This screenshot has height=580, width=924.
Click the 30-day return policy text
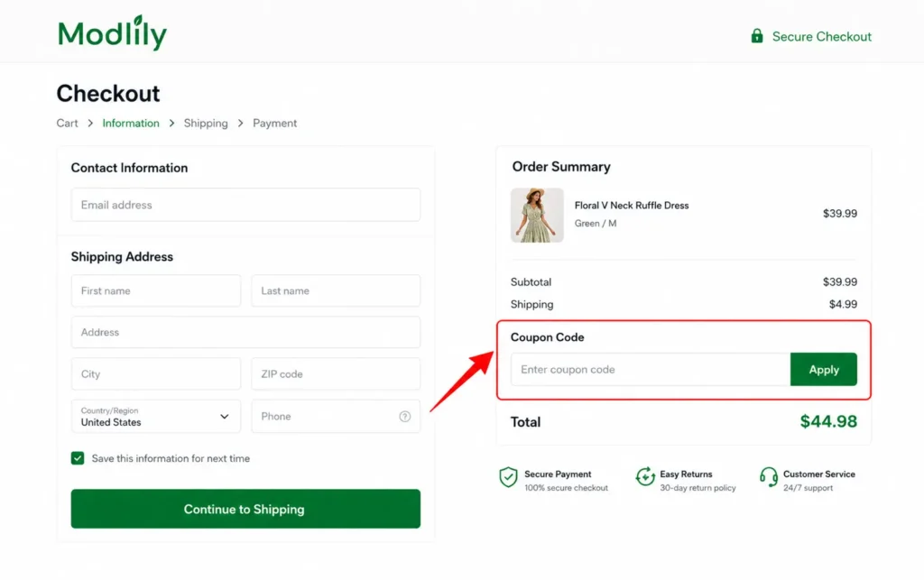tap(698, 488)
